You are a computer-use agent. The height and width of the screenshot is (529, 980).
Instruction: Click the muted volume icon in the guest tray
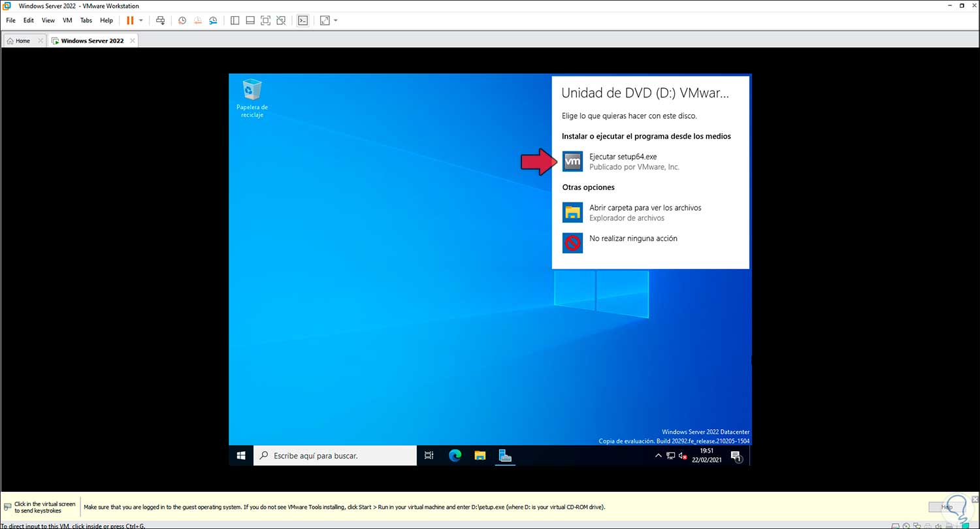(683, 456)
